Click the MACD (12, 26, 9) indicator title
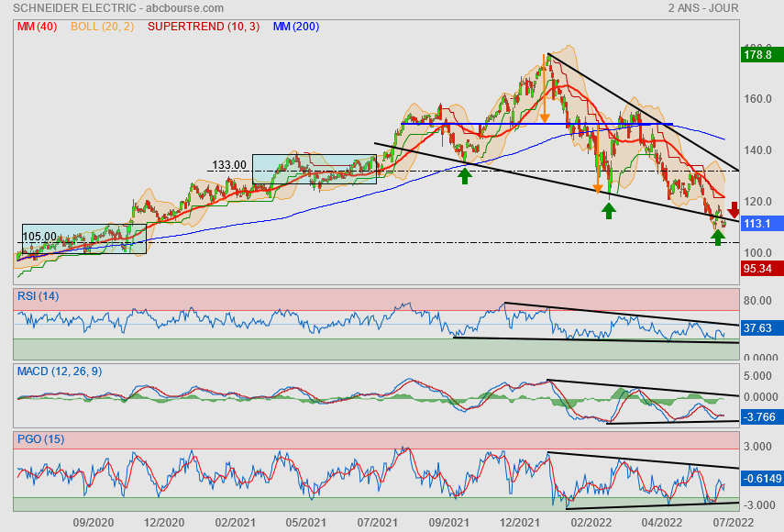784x532 pixels. (60, 371)
